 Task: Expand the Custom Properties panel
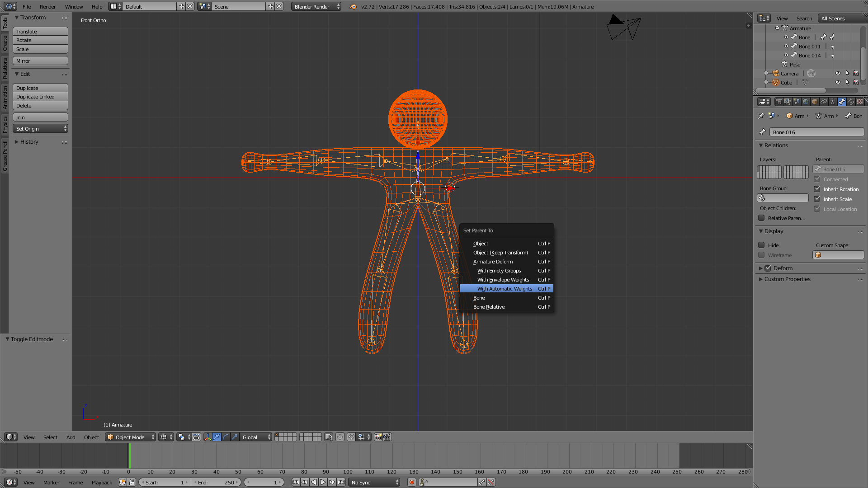787,279
